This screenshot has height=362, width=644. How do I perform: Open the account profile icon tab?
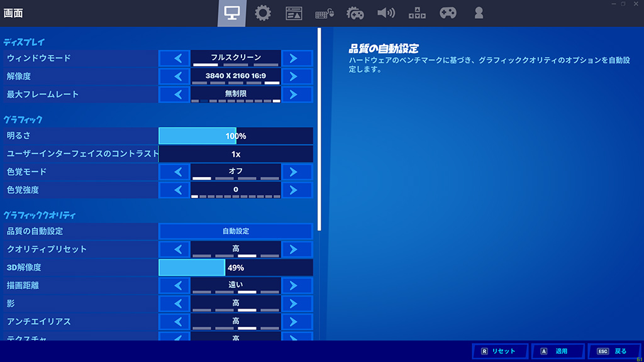tap(479, 13)
